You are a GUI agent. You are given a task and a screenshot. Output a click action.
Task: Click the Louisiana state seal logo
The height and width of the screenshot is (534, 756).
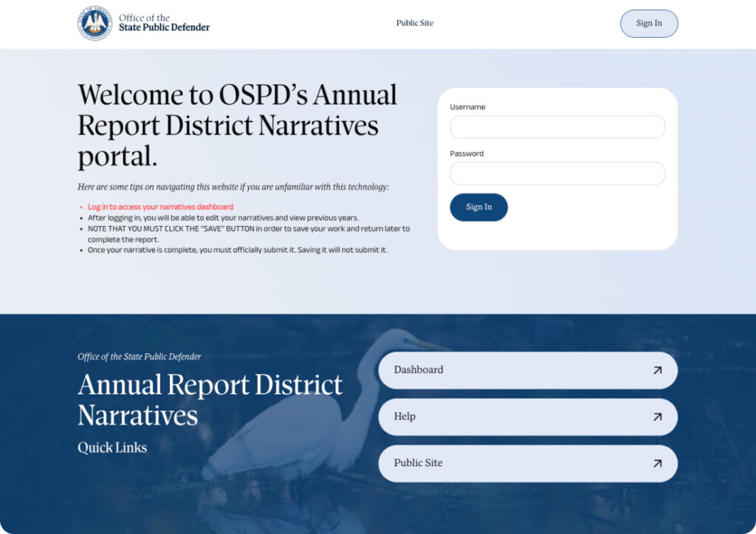[x=94, y=24]
